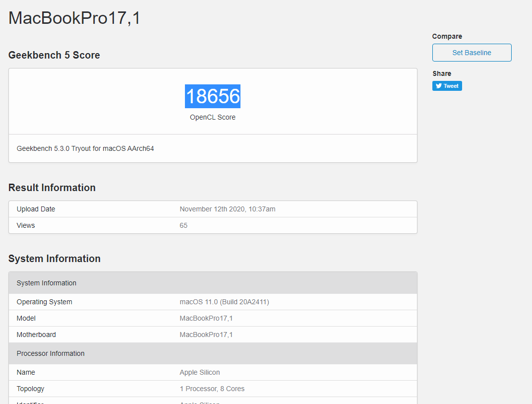Click the Model row label

[x=26, y=318]
